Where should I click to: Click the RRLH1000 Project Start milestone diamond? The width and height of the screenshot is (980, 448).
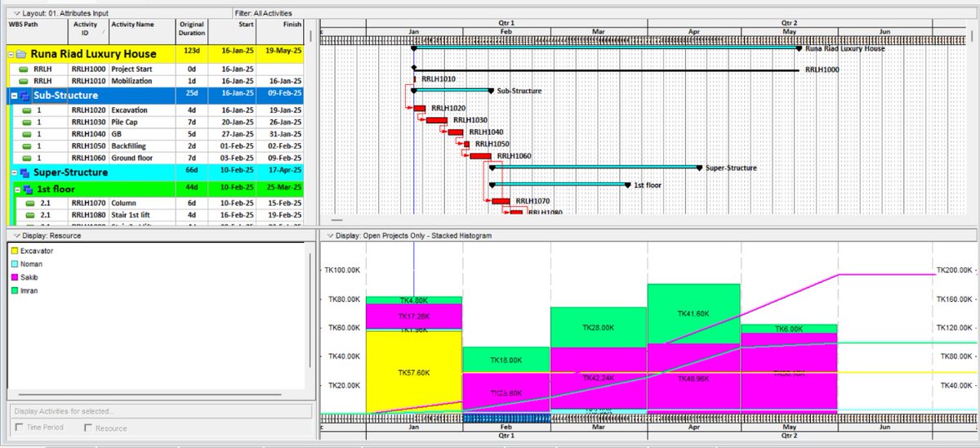coord(414,68)
